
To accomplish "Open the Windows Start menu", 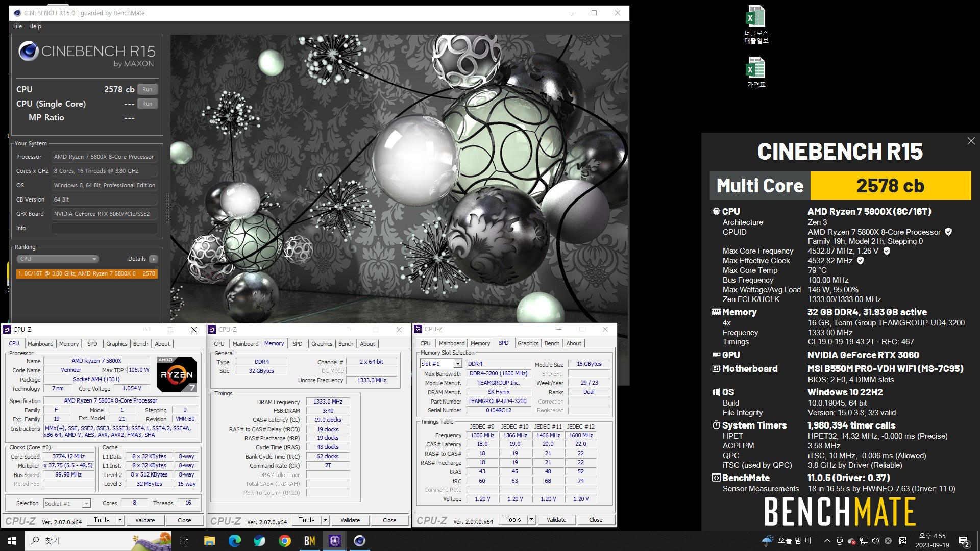I will point(12,541).
